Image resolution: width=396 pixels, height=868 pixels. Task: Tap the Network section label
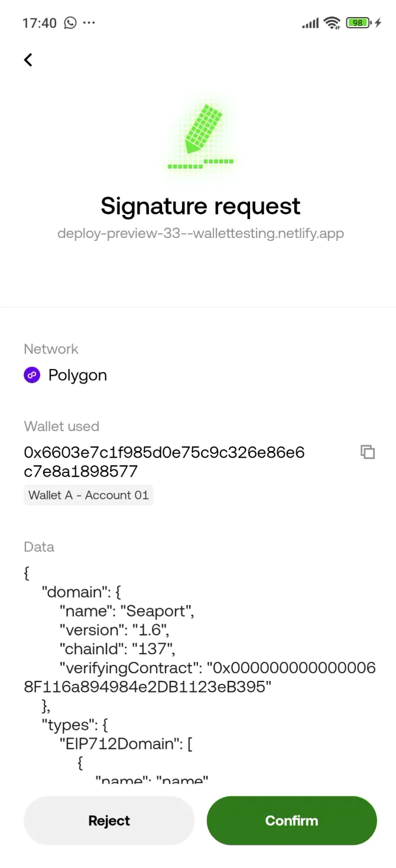[x=51, y=349]
